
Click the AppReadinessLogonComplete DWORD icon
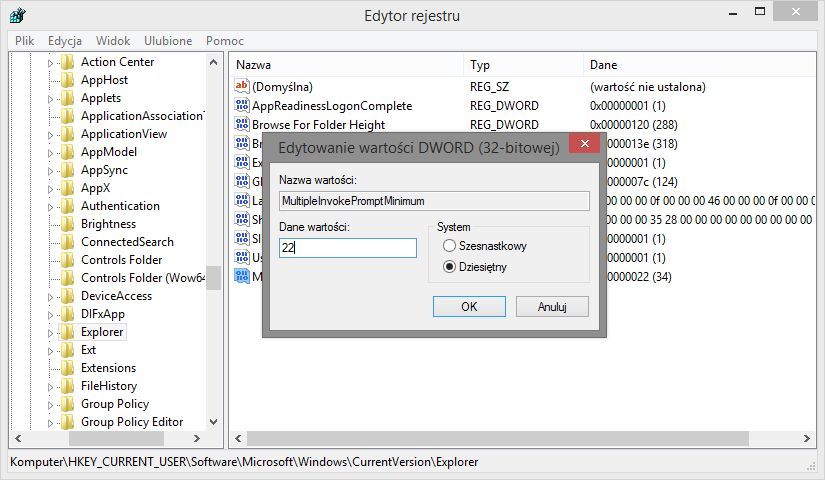tap(242, 105)
